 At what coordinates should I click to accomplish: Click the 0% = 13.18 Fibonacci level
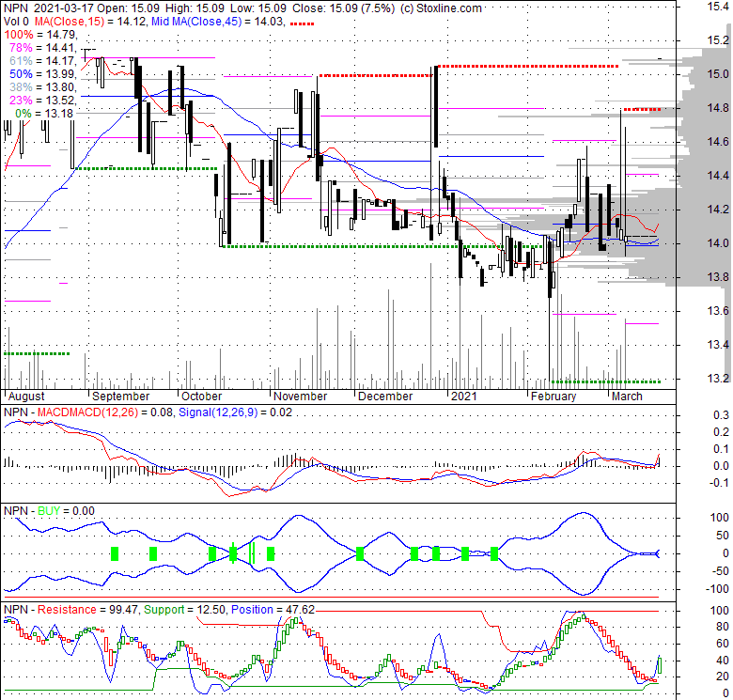[x=44, y=113]
